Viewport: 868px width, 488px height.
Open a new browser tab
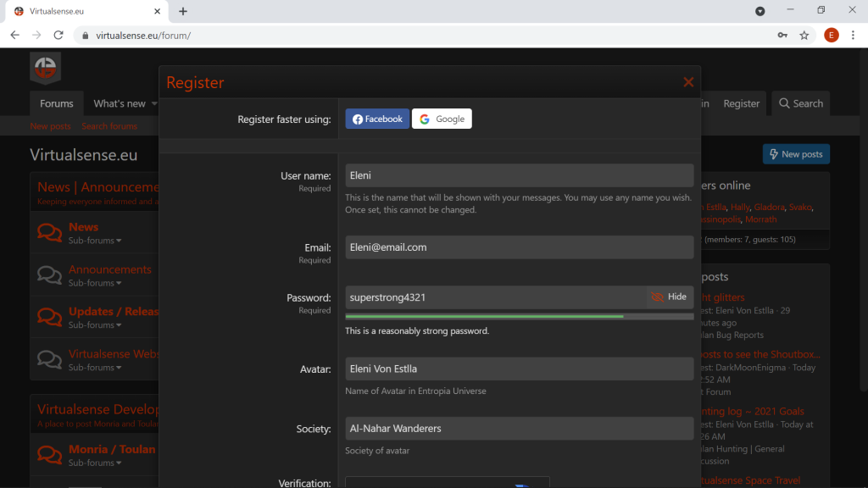183,11
